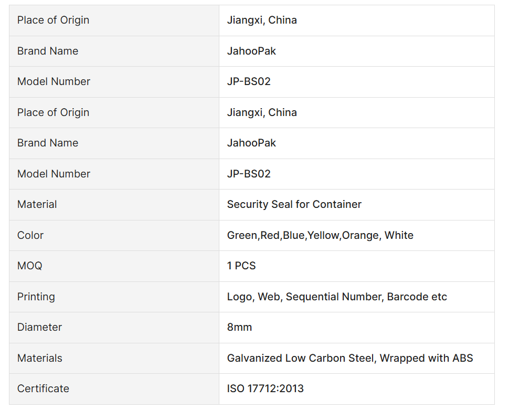Select the "Logo, Web, Sequential Number" value

(336, 297)
